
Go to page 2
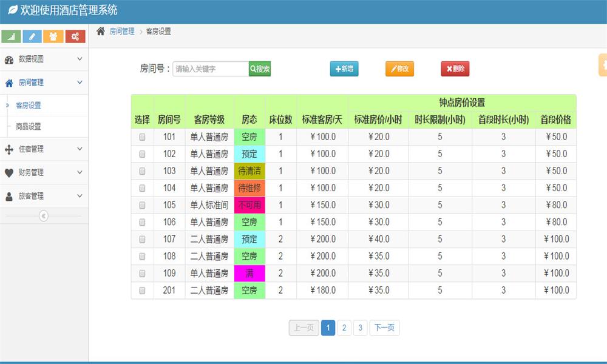[344, 328]
